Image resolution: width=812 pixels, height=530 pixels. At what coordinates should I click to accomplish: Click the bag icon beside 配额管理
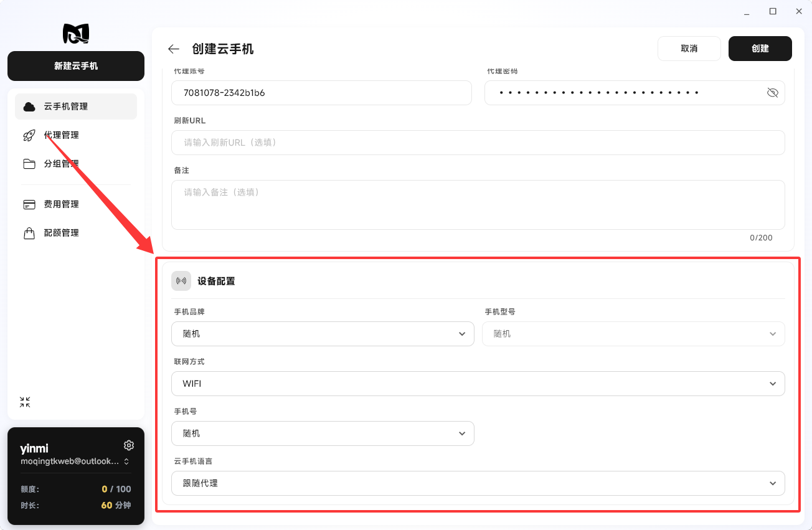coord(29,233)
